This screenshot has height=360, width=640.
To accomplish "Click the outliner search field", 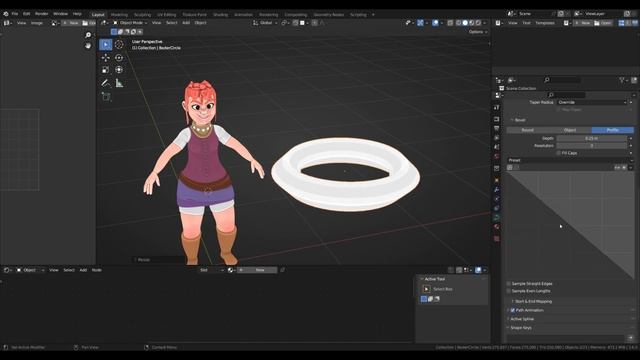I will (x=562, y=80).
